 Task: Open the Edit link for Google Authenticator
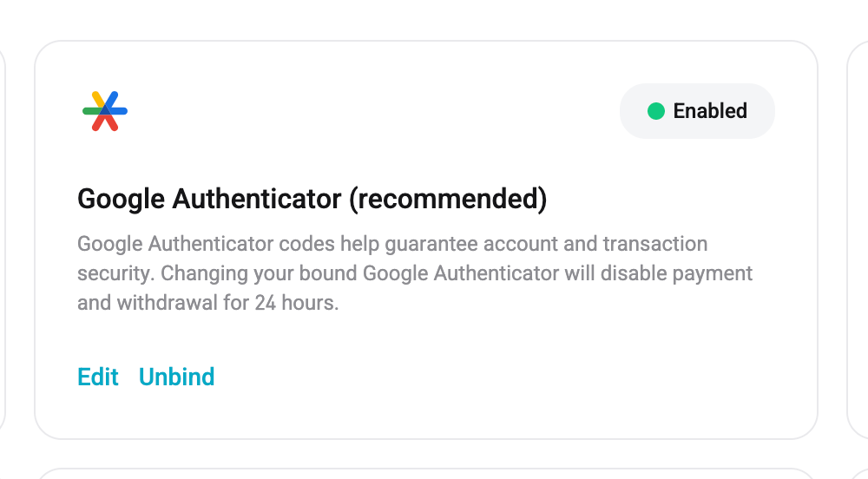pyautogui.click(x=98, y=377)
